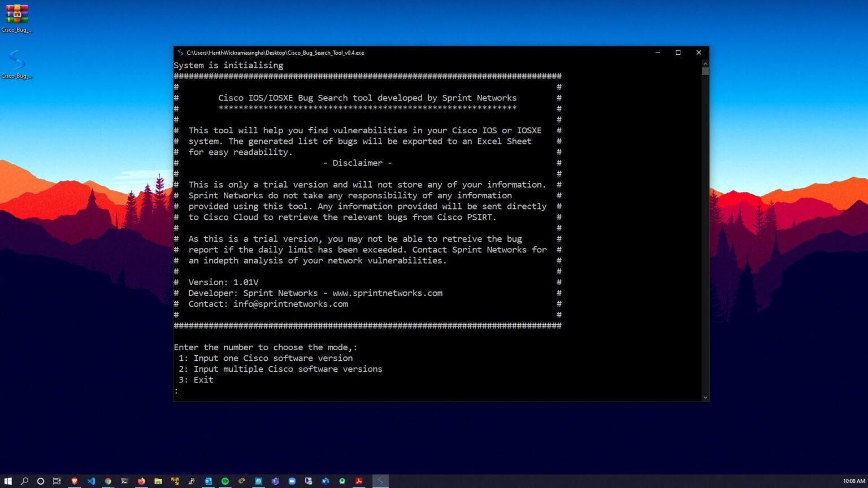This screenshot has width=868, height=488.
Task: Click the console scrollbar down arrow
Action: click(705, 397)
